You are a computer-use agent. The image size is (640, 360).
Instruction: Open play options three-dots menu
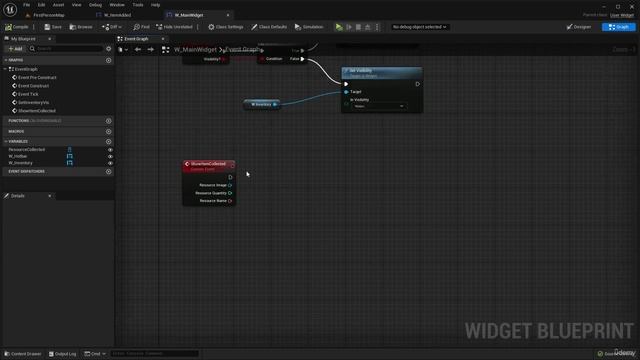point(377,27)
